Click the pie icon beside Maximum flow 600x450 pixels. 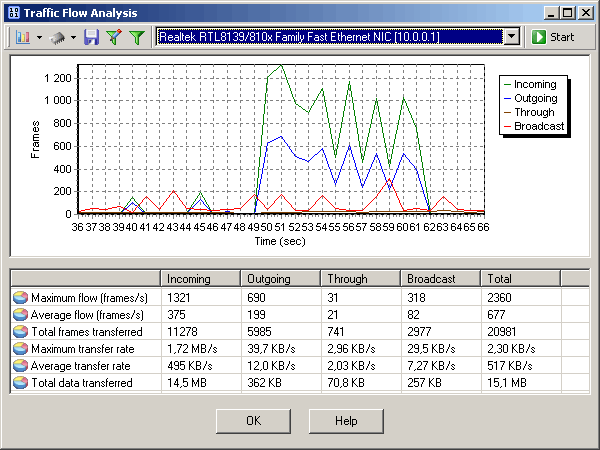click(20, 298)
